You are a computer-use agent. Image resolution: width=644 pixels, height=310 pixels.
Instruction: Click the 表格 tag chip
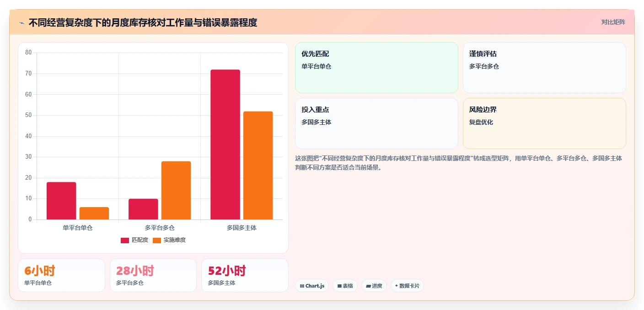(x=345, y=286)
